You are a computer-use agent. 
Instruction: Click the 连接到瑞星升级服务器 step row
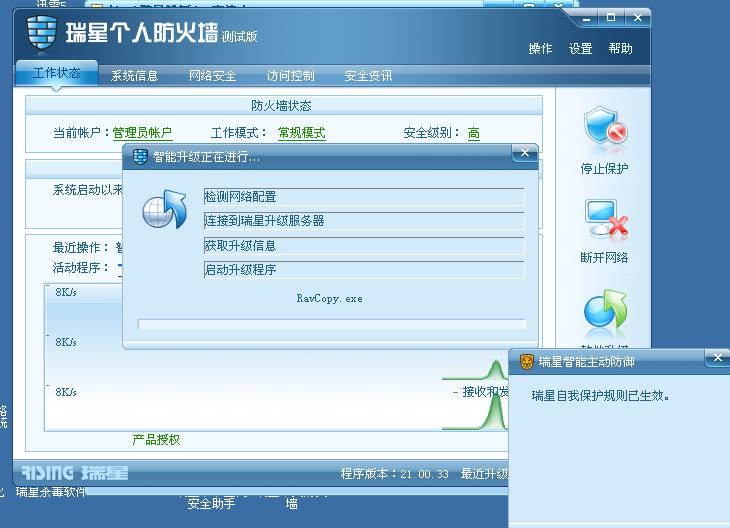click(x=364, y=221)
